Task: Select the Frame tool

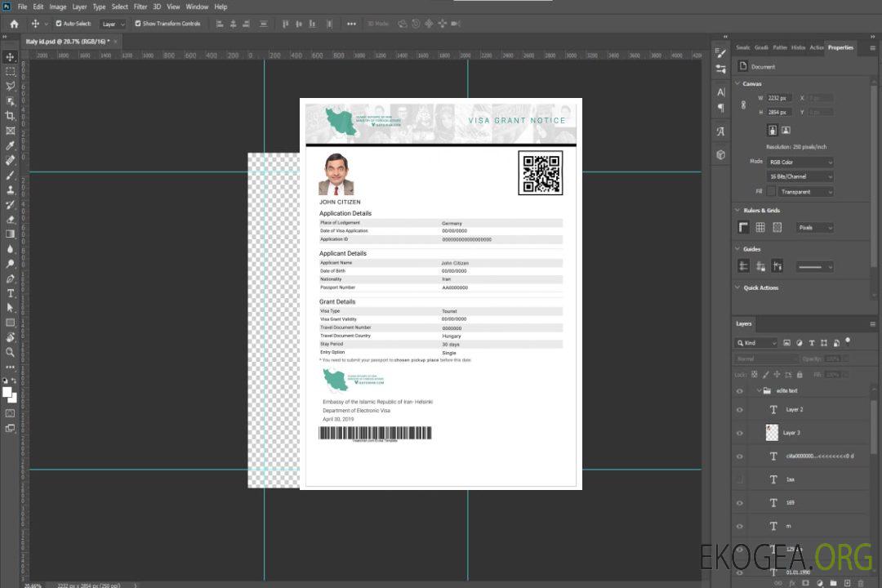Action: click(x=10, y=131)
